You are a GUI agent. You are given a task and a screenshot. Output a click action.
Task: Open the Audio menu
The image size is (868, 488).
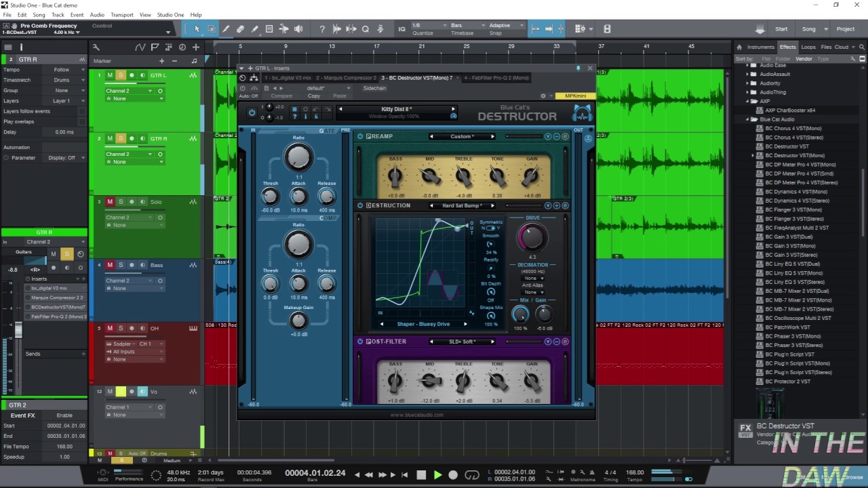tap(97, 14)
